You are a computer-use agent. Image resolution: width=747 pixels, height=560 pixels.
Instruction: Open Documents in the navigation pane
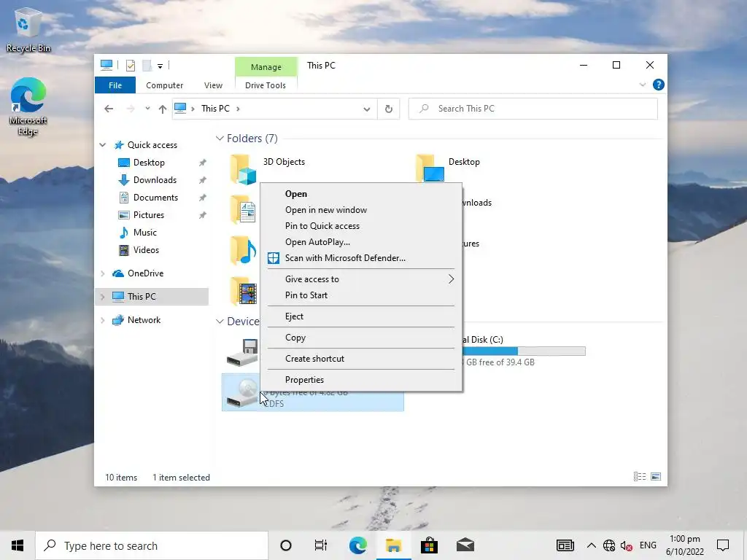(148, 198)
